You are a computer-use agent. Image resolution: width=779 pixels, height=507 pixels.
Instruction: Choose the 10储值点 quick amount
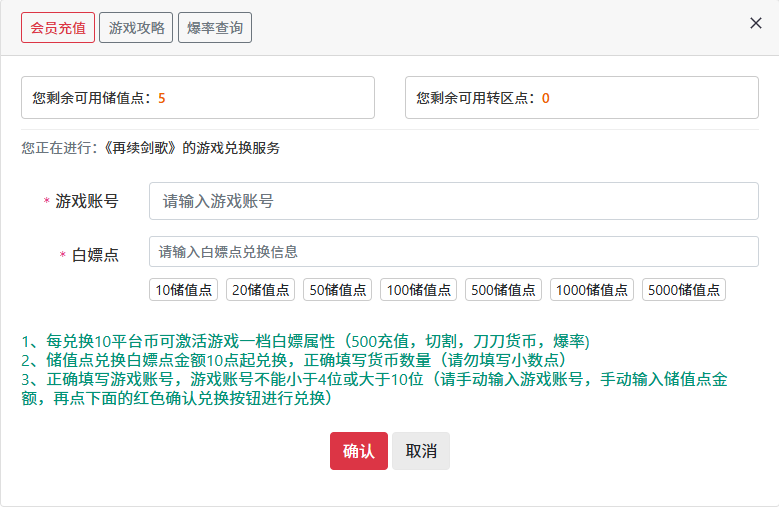pyautogui.click(x=184, y=290)
